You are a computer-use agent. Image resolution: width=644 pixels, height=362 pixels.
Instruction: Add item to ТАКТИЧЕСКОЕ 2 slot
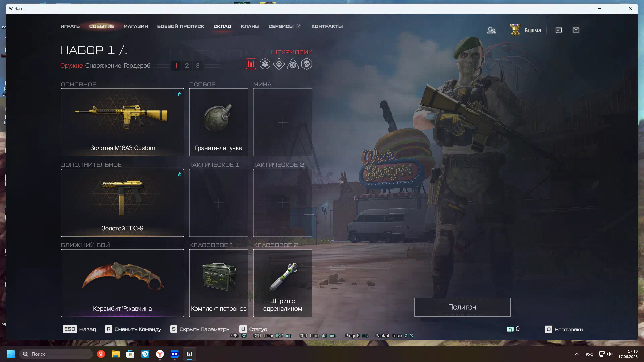[x=283, y=203]
